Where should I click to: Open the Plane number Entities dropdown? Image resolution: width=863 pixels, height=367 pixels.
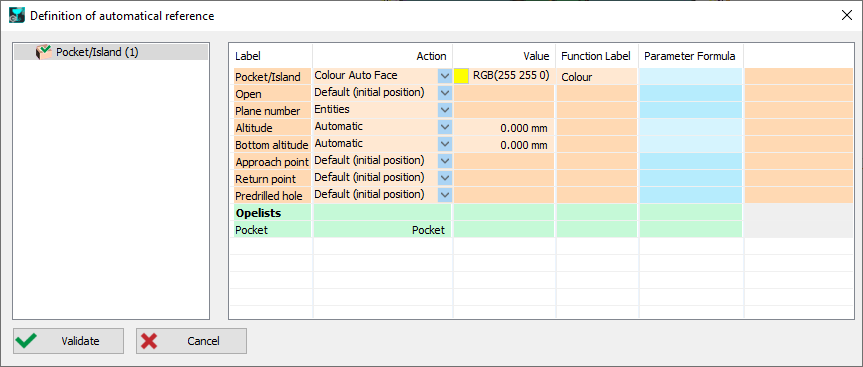click(x=445, y=110)
